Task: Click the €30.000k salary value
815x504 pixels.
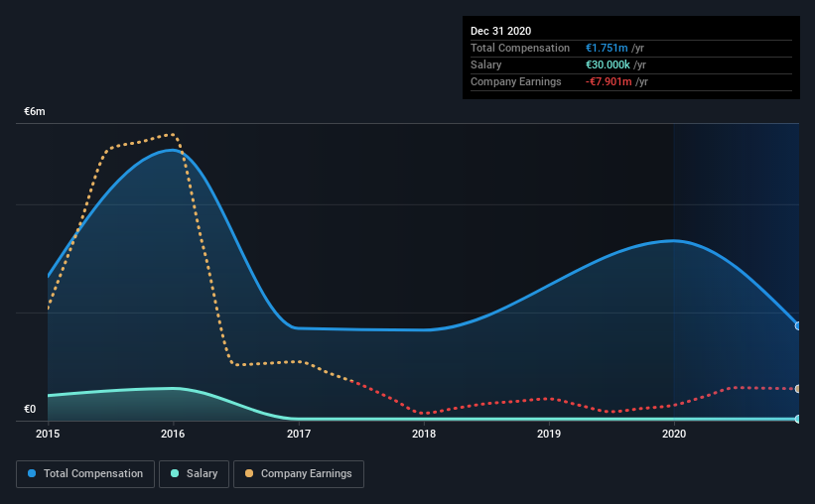Action: [608, 64]
